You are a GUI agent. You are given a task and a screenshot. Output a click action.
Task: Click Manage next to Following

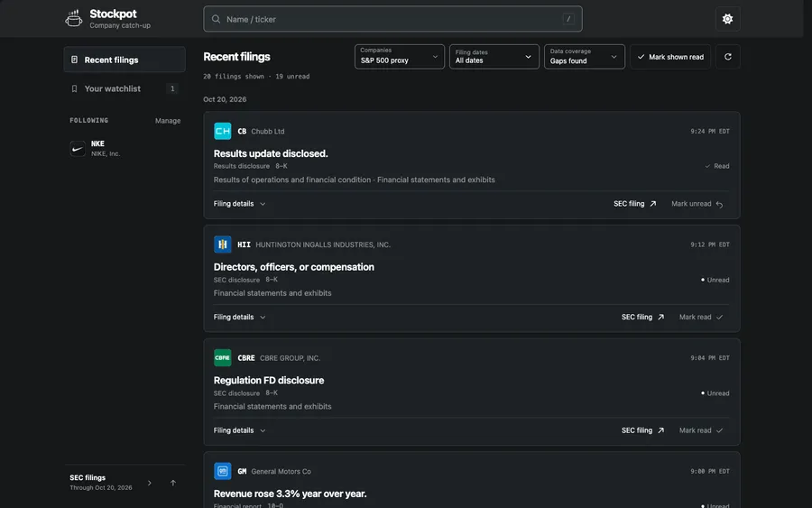pyautogui.click(x=168, y=121)
